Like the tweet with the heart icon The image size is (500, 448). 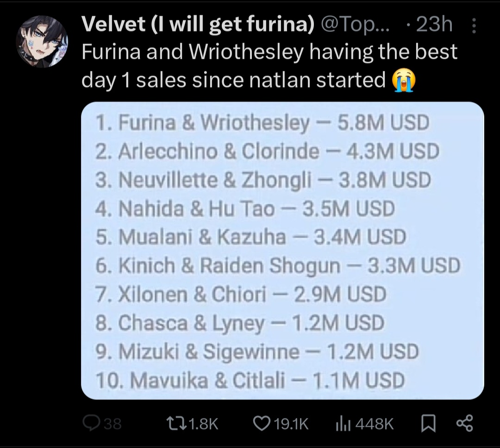point(262,423)
